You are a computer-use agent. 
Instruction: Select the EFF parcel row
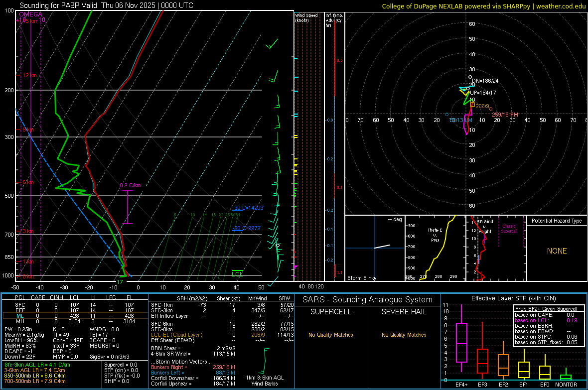click(75, 310)
